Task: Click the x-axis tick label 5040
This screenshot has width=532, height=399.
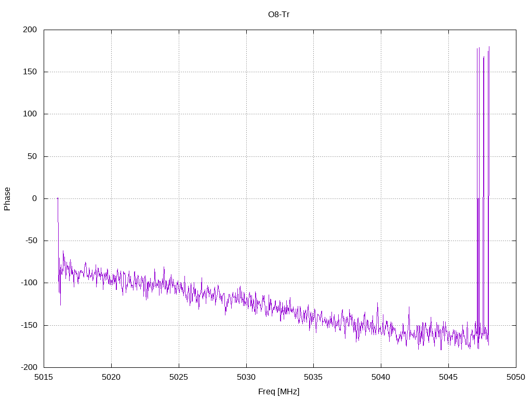Action: (381, 377)
